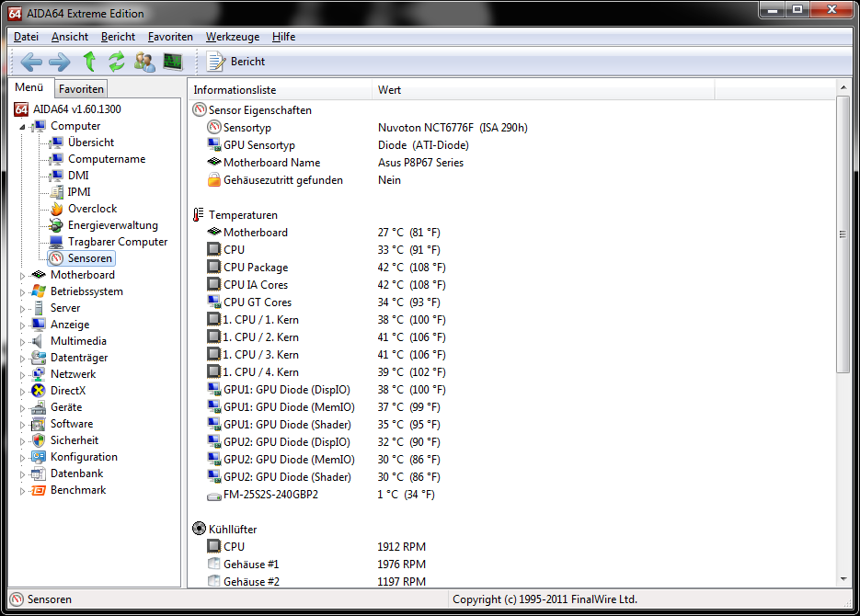This screenshot has height=616, width=860.
Task: Select the Sensortyp row
Action: point(512,128)
